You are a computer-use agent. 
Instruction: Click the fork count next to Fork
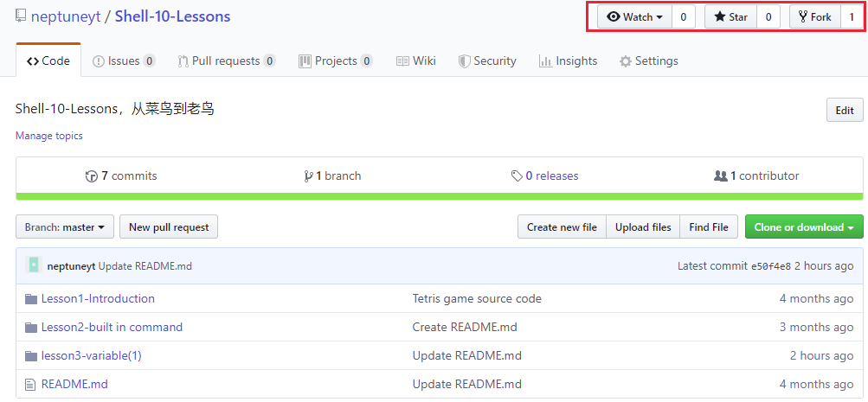[x=852, y=17]
